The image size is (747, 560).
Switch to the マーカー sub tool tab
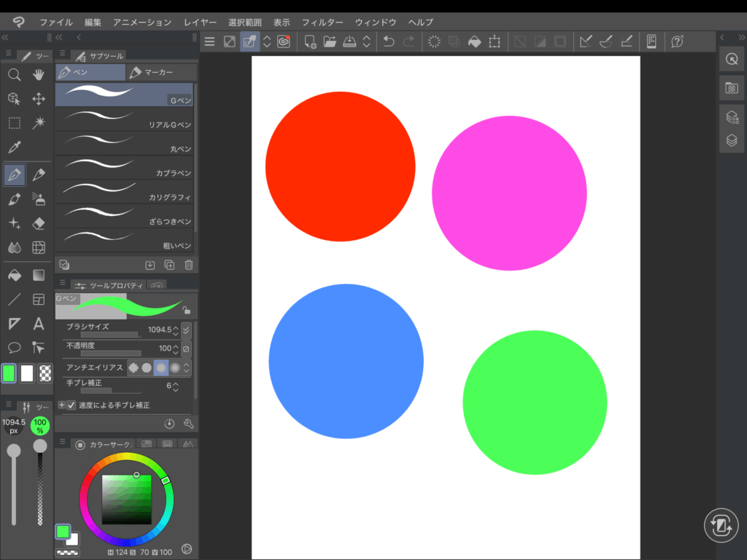coord(161,72)
